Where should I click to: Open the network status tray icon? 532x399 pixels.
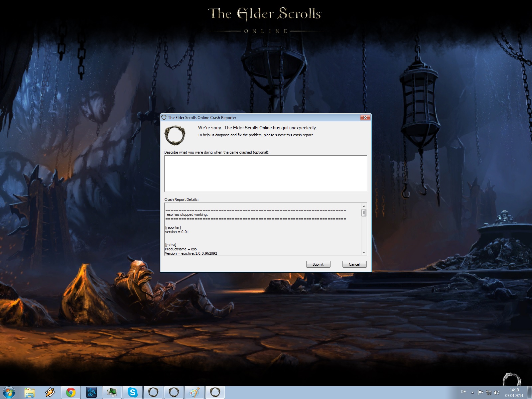pyautogui.click(x=489, y=392)
